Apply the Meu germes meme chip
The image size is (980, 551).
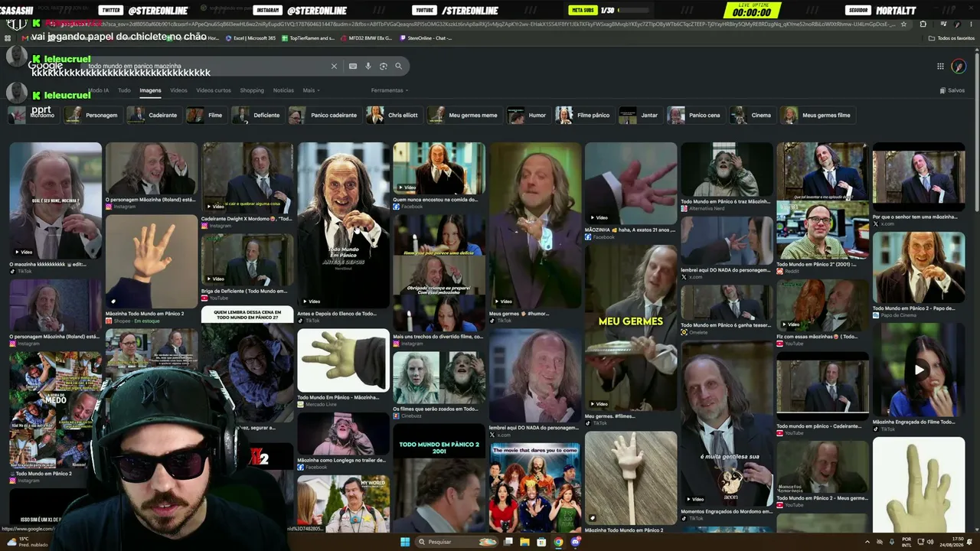point(464,115)
